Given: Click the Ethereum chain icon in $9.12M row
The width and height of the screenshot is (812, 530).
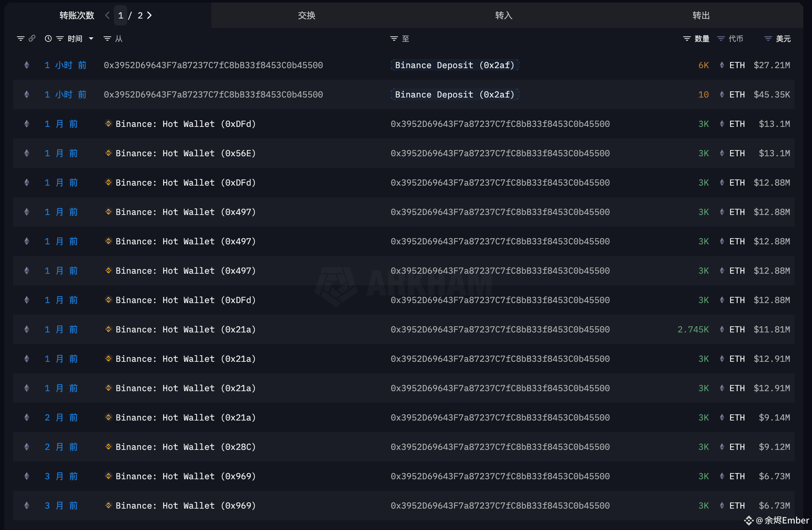Looking at the screenshot, I should coord(26,447).
